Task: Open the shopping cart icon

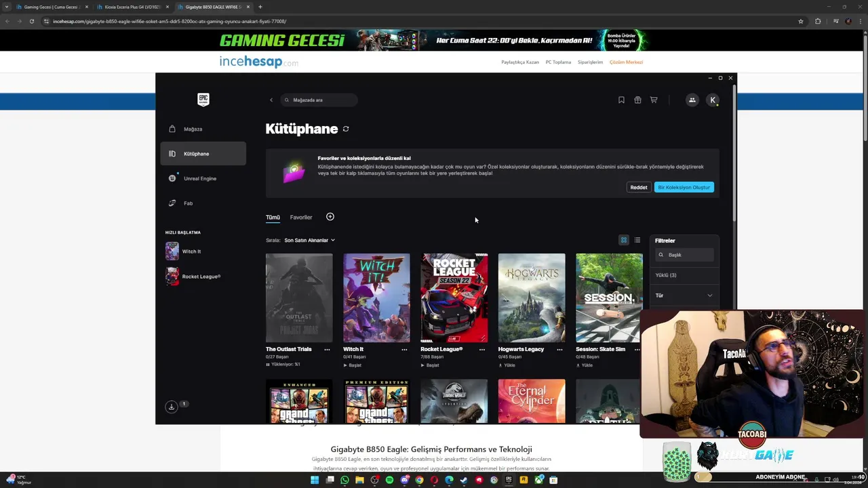Action: [x=654, y=100]
